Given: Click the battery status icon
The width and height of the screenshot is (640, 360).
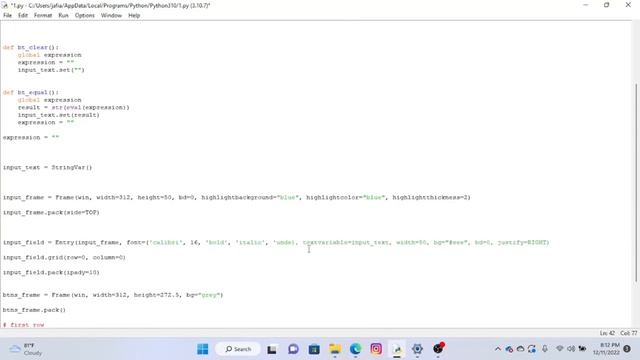Looking at the screenshot, I should 582,349.
